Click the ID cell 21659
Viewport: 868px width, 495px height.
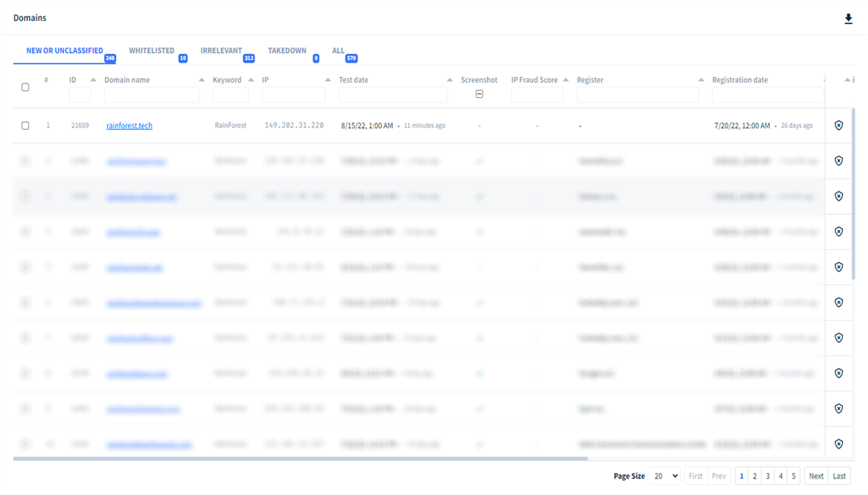coord(80,126)
